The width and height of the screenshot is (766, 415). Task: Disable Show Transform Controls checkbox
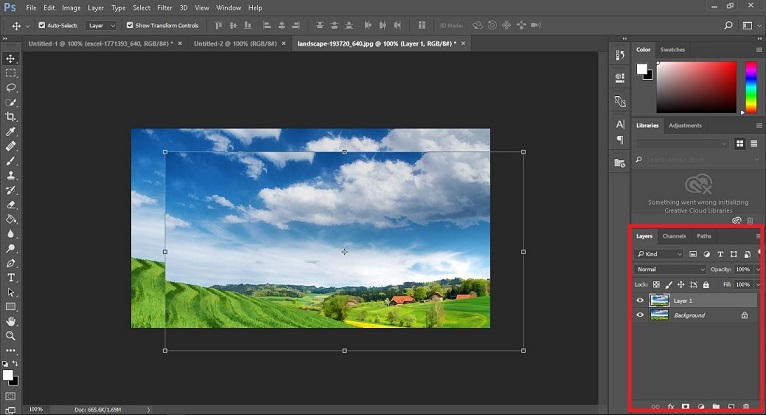click(x=129, y=25)
